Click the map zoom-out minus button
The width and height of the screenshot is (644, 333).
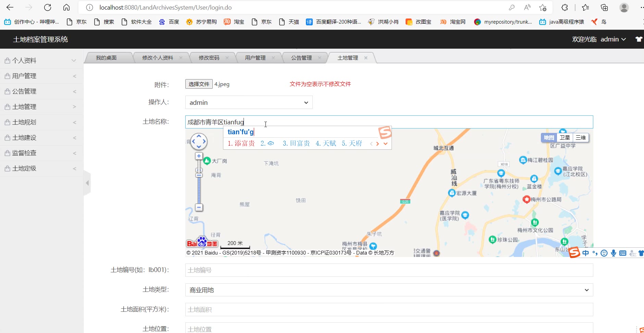click(x=199, y=208)
